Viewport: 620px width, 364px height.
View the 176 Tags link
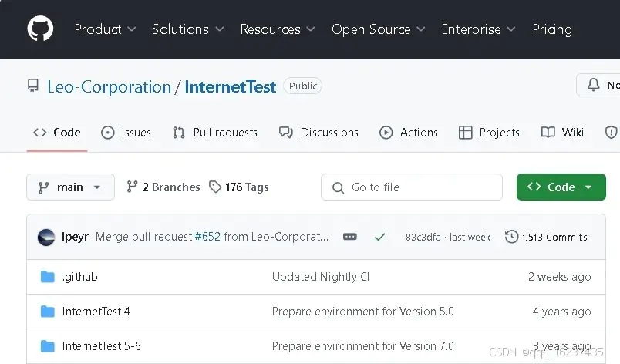(x=239, y=187)
